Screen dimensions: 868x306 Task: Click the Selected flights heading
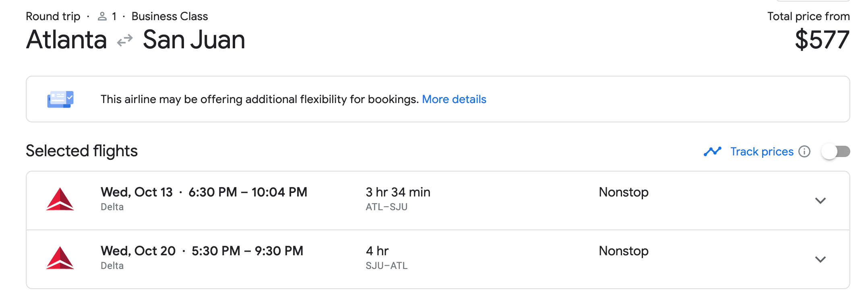(x=82, y=151)
